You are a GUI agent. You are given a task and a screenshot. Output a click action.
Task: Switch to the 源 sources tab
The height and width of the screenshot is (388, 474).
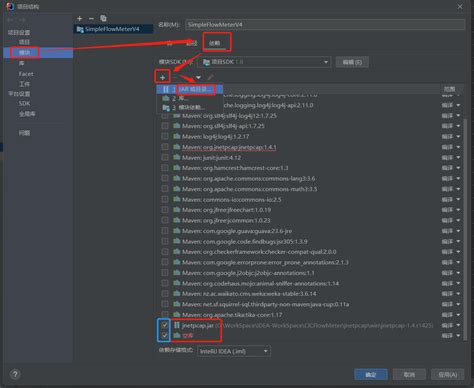click(169, 43)
